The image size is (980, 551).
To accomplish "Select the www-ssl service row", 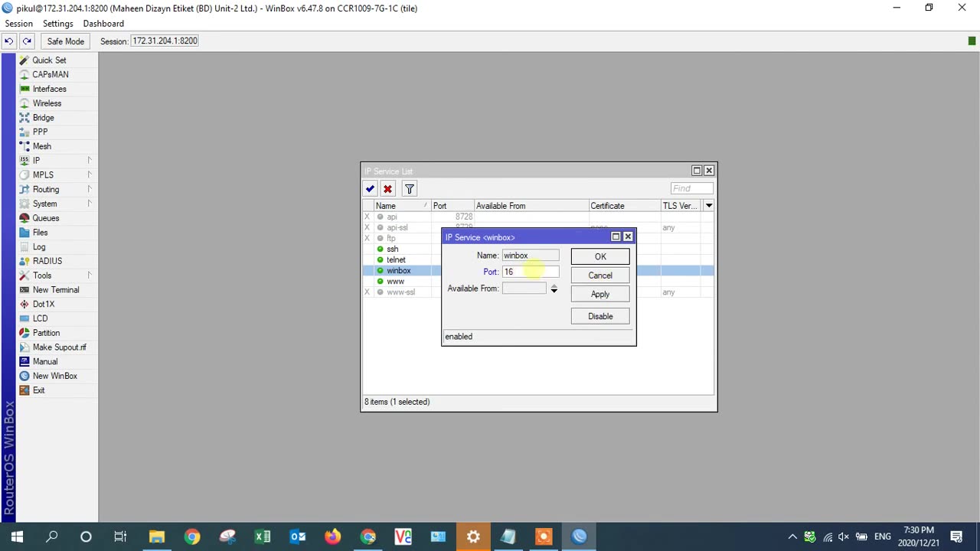I will point(400,292).
